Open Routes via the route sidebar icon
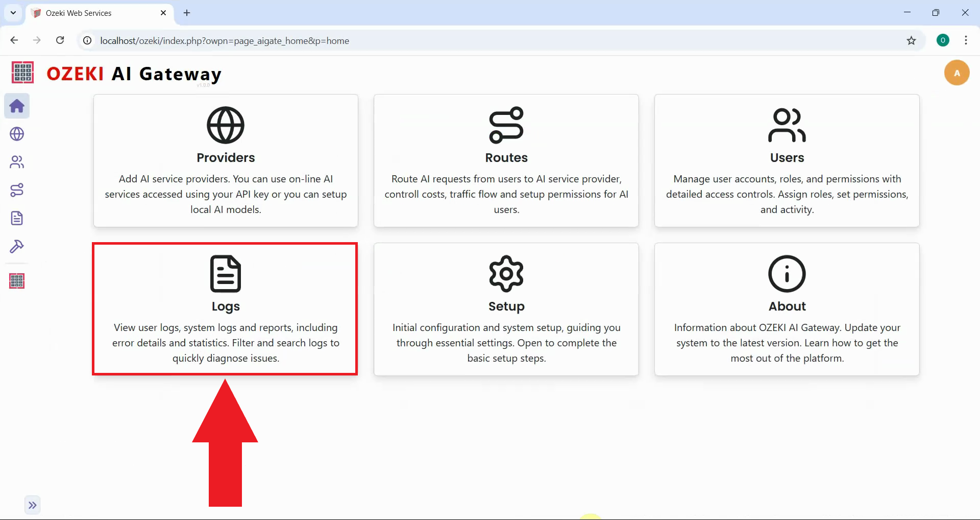Screen dimensions: 980x520 click(17, 190)
